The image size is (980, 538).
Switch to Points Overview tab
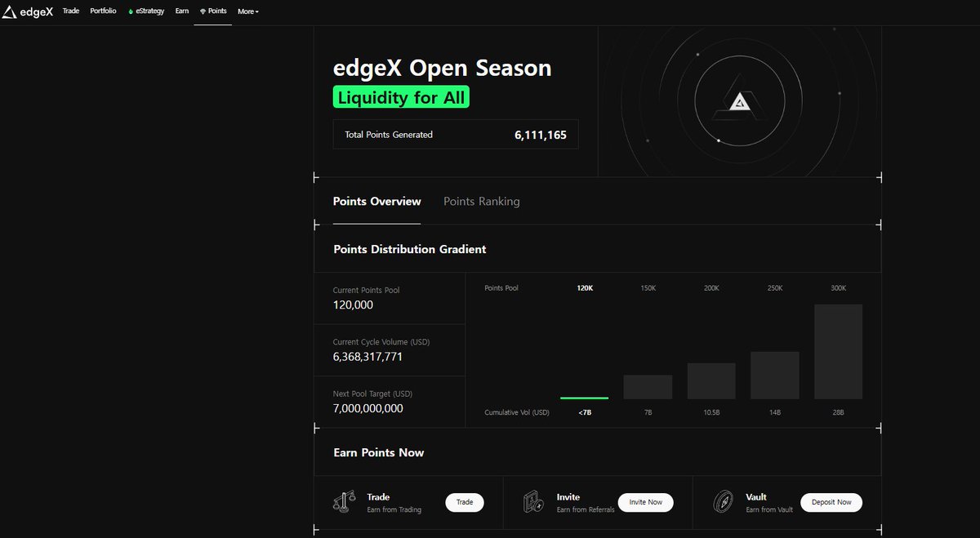(x=377, y=201)
